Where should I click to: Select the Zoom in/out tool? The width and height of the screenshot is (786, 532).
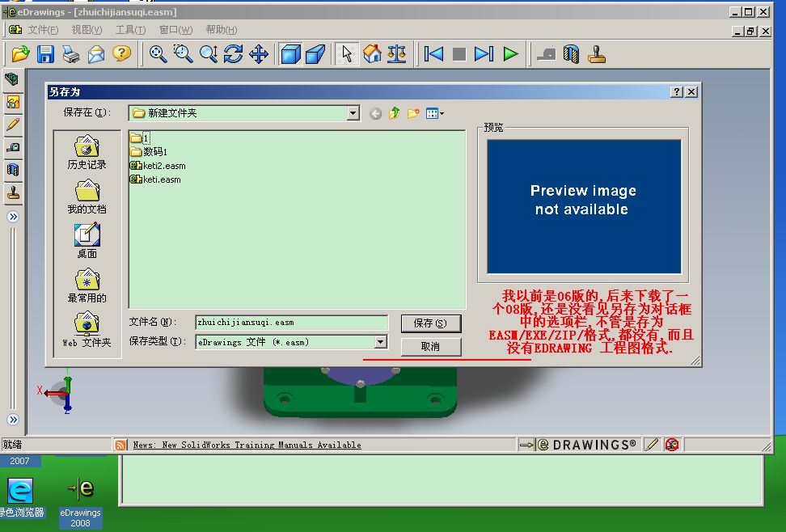209,53
